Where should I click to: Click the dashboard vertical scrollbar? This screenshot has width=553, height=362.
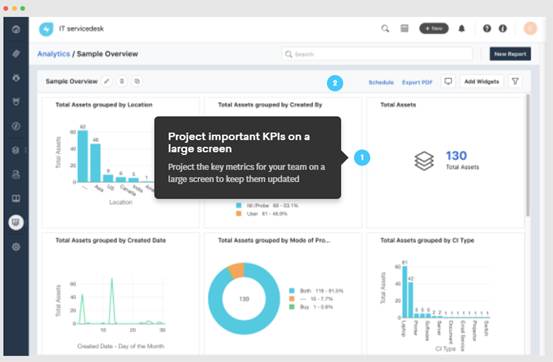point(528,155)
